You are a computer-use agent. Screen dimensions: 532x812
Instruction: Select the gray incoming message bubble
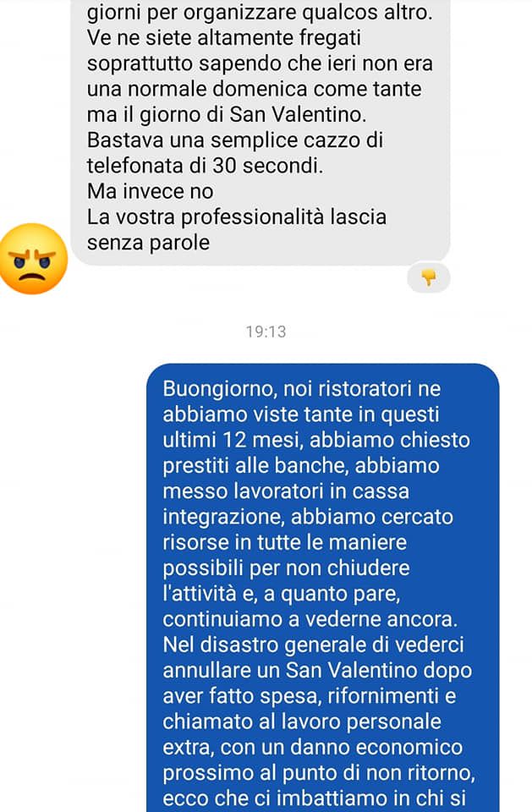click(x=260, y=132)
